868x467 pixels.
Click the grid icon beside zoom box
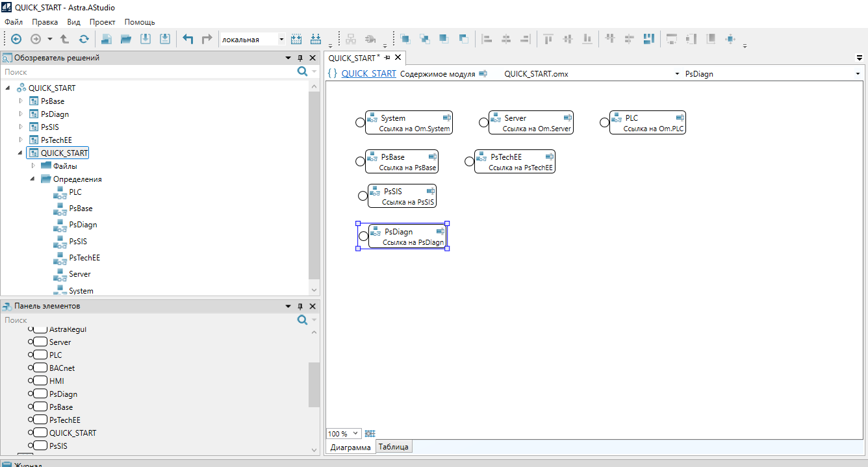coord(370,433)
